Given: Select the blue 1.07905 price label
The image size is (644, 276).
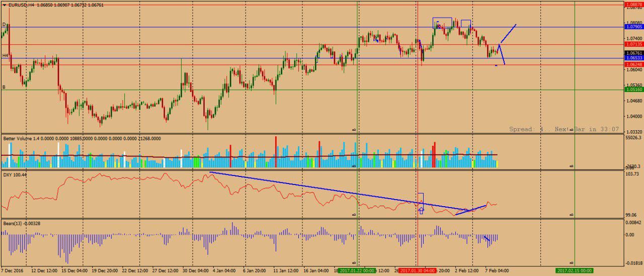Looking at the screenshot, I should click(633, 27).
